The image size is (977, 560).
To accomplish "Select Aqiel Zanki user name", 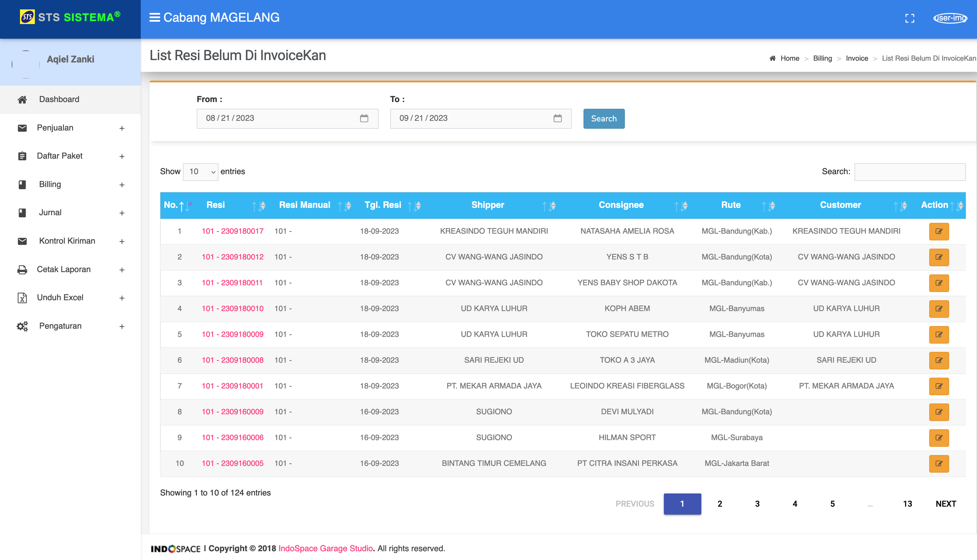I will click(x=70, y=59).
